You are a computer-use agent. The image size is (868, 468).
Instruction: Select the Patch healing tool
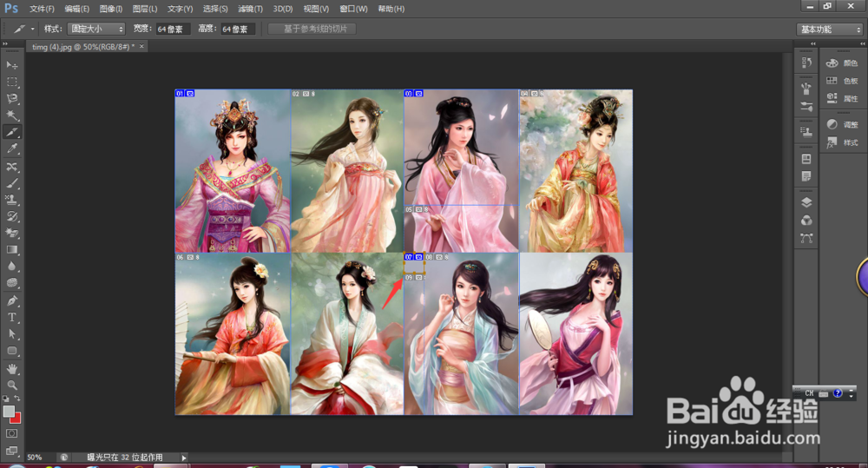[x=11, y=166]
